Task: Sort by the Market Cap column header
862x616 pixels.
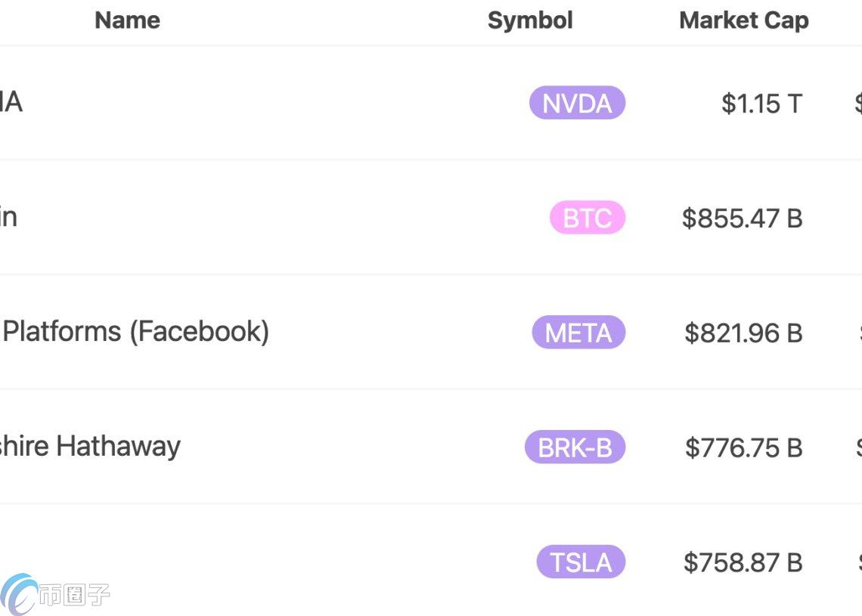Action: tap(743, 20)
